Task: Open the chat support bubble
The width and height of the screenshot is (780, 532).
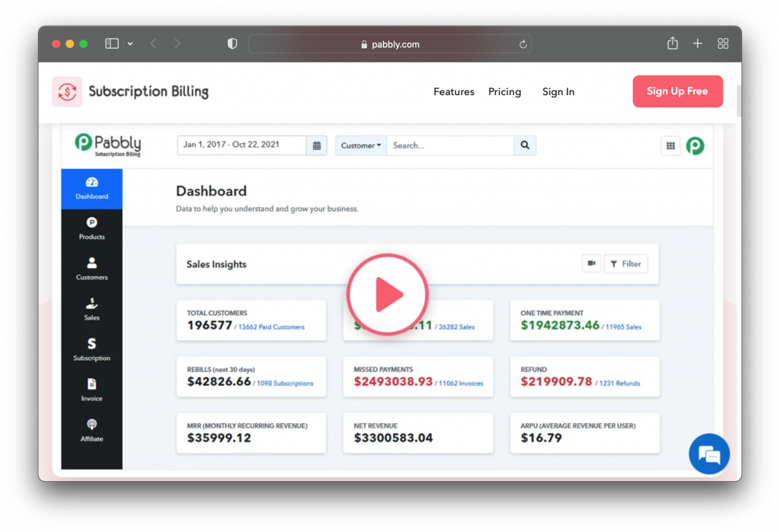Action: click(708, 454)
